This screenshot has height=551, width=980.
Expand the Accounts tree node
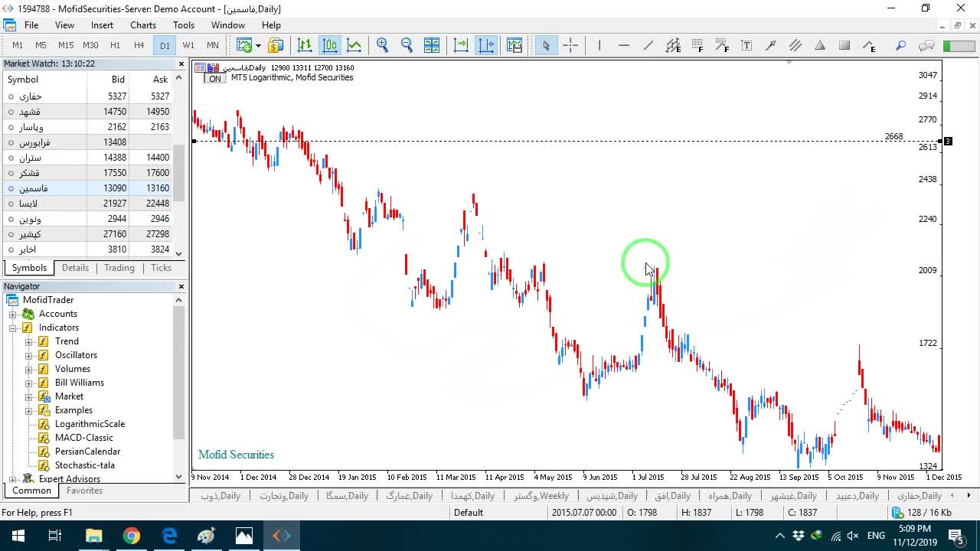tap(13, 314)
